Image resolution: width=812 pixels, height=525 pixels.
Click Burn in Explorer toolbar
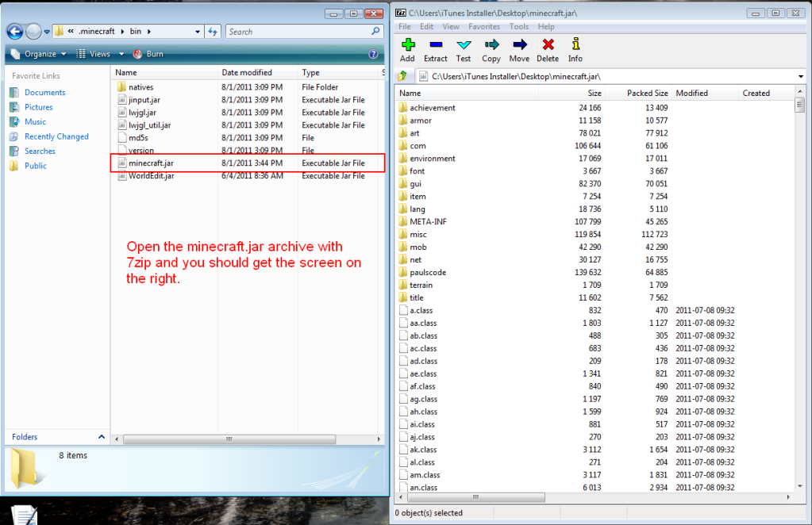click(148, 54)
